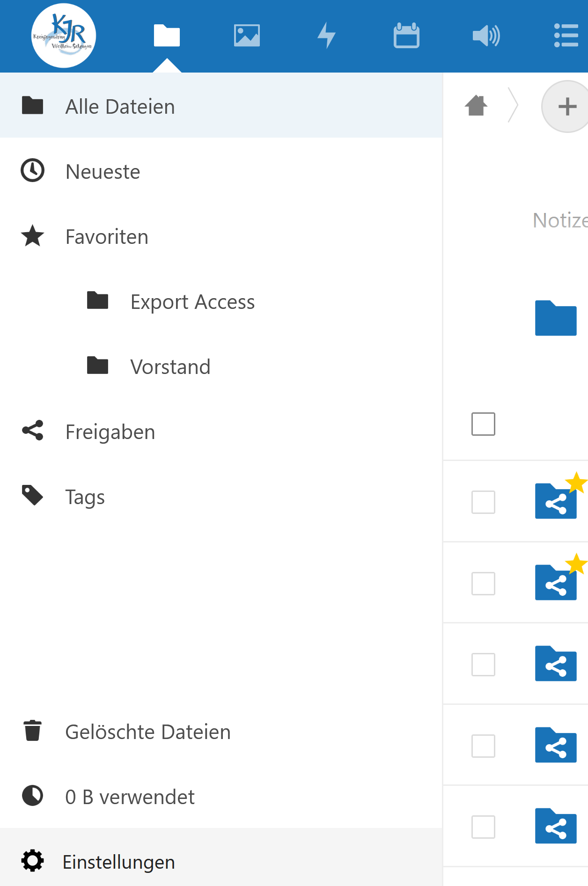Open the Files app folder icon

(167, 36)
